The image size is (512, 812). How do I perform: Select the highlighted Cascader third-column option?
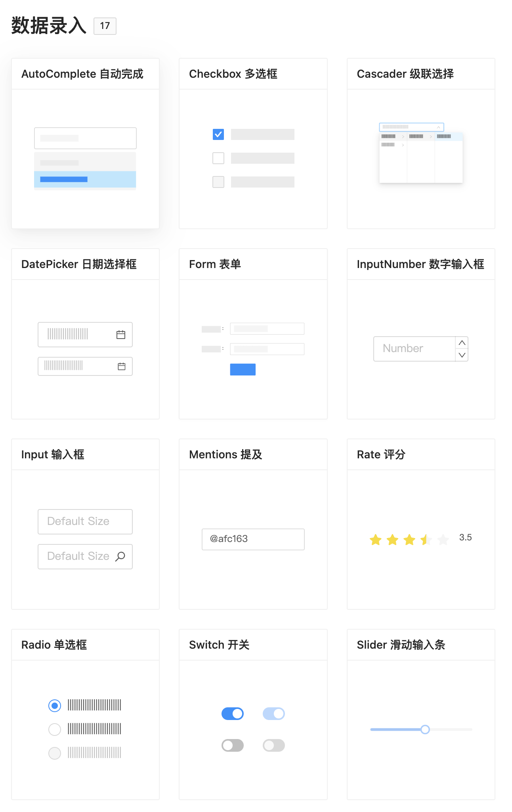449,136
